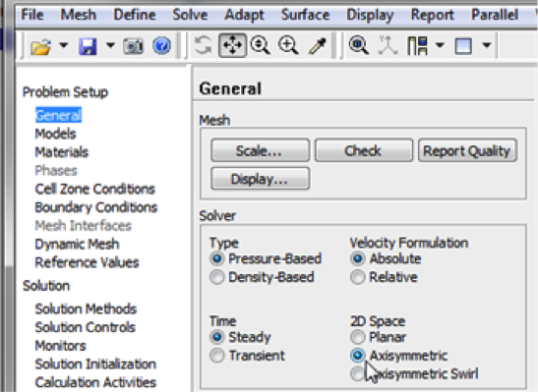Select the pan (move arrows) tool
Screen dimensions: 538x392
point(233,45)
